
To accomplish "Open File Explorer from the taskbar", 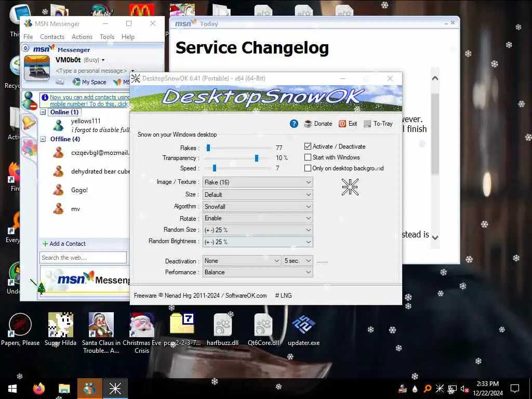I will point(64,389).
